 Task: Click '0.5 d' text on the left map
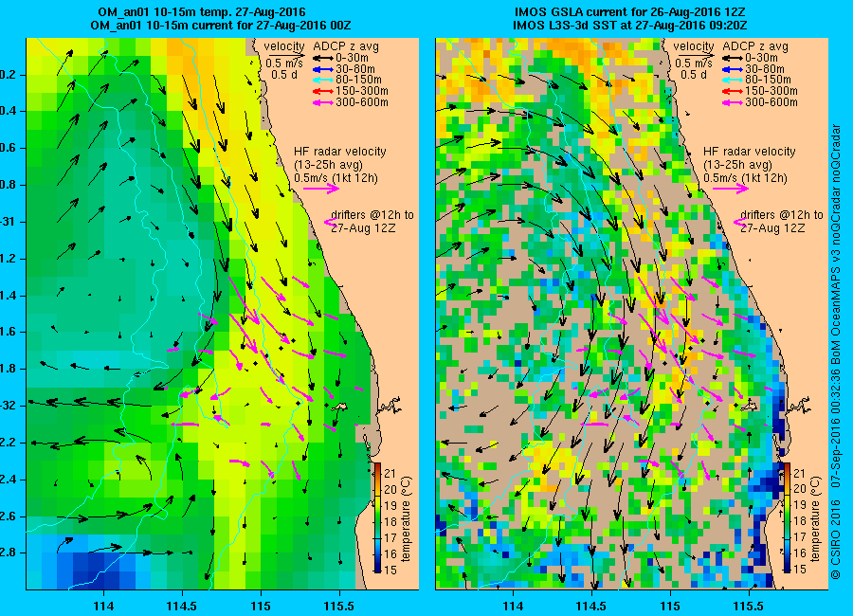284,75
